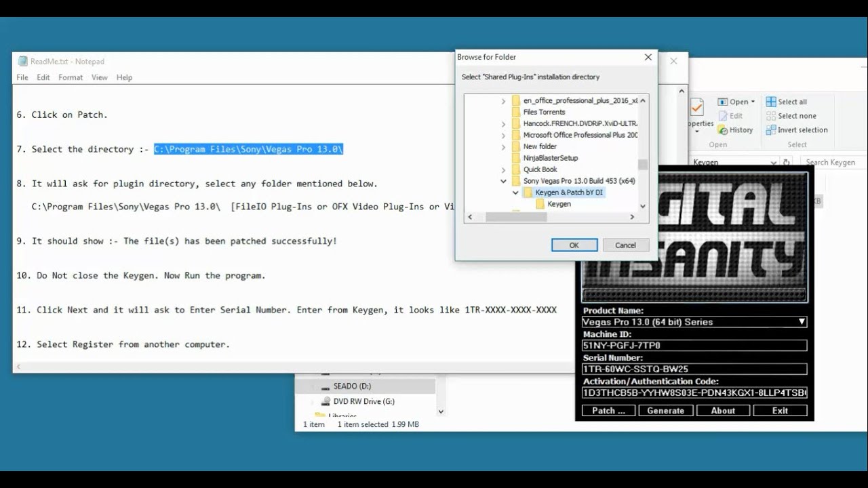Expand the Microsoft Office Professional Plus arrow
Image resolution: width=868 pixels, height=488 pixels.
[503, 136]
